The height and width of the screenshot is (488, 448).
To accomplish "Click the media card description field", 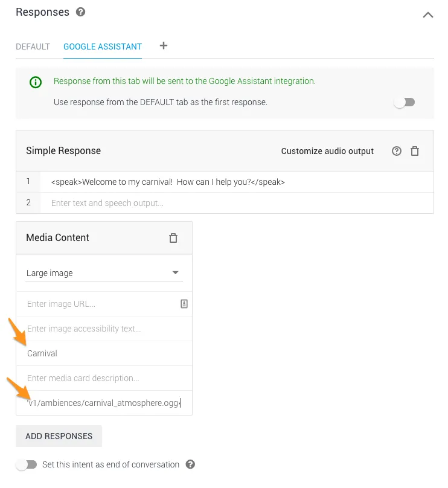I will tap(103, 378).
